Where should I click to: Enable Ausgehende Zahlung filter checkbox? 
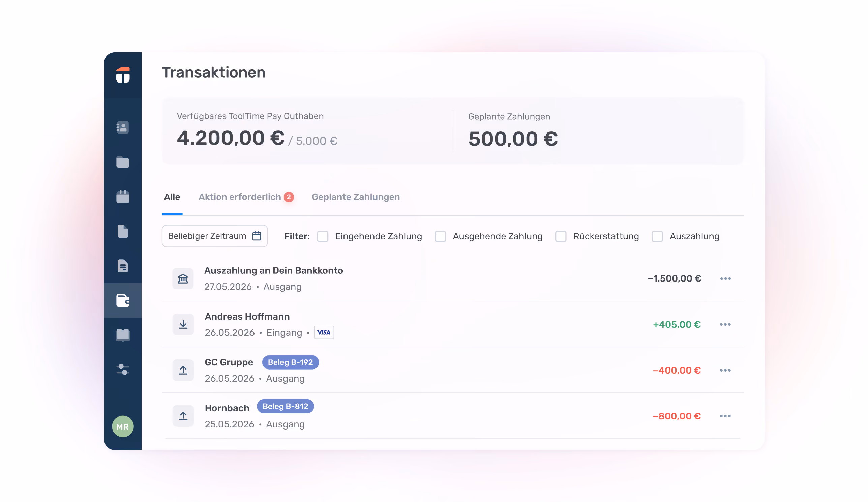tap(440, 236)
